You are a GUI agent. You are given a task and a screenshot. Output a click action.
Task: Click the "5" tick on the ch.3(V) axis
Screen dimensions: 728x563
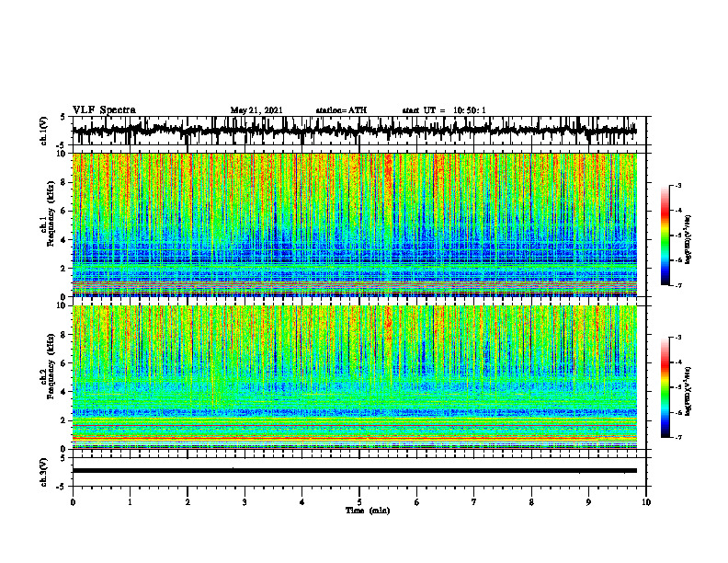pyautogui.click(x=63, y=458)
